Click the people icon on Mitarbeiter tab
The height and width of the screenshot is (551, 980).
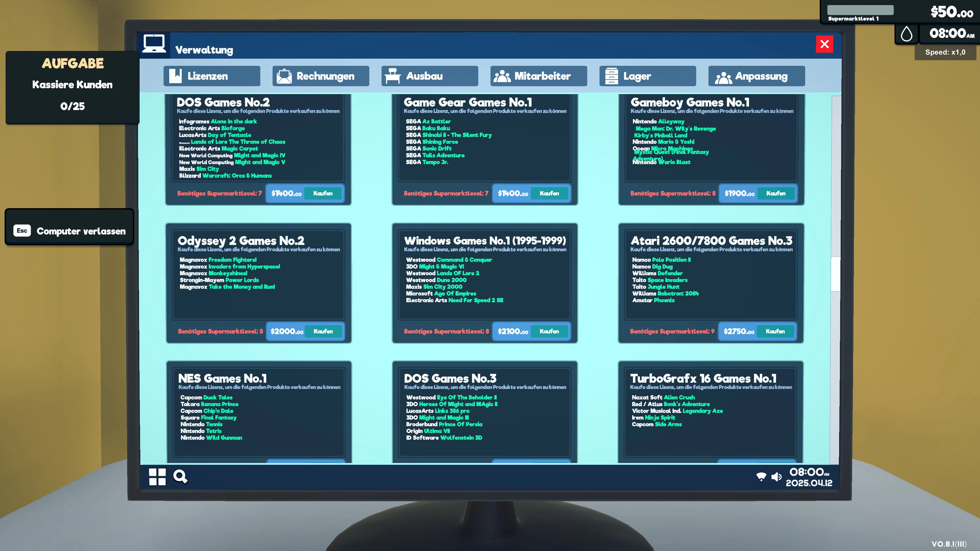click(502, 76)
